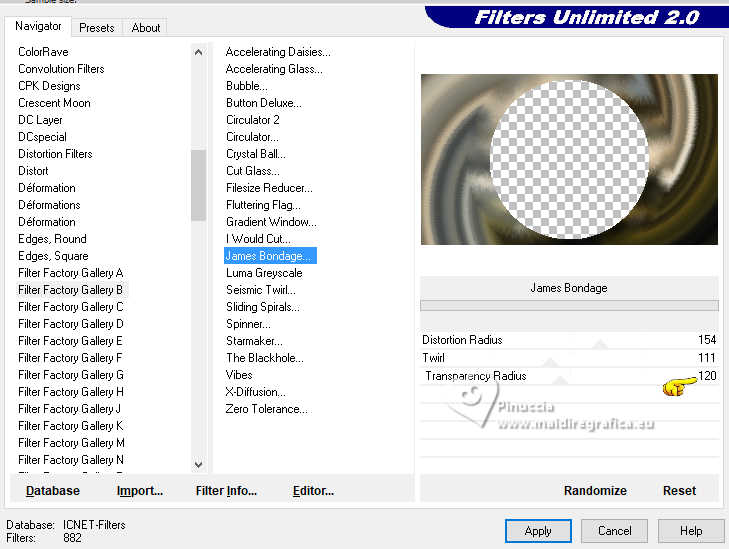
Task: Click the Apply button
Action: (538, 531)
